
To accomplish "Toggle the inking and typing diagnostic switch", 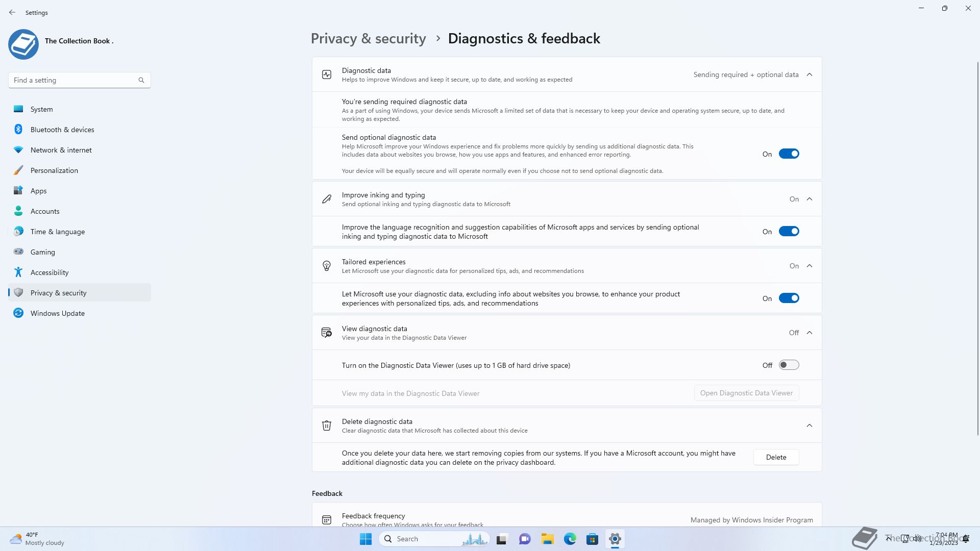I will pyautogui.click(x=789, y=232).
